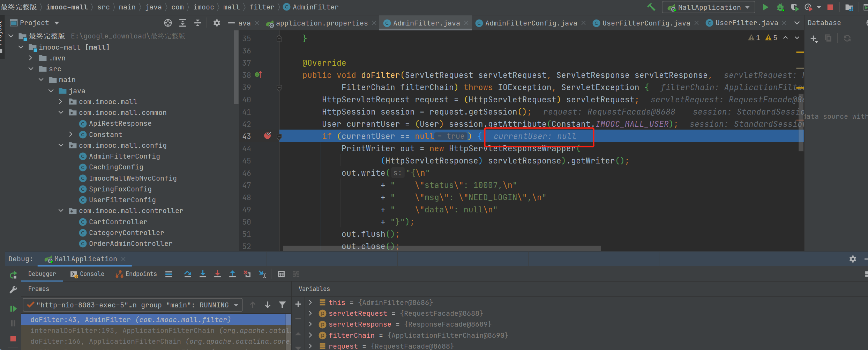Switch to application.properties tab
The image size is (868, 350).
pyautogui.click(x=321, y=23)
